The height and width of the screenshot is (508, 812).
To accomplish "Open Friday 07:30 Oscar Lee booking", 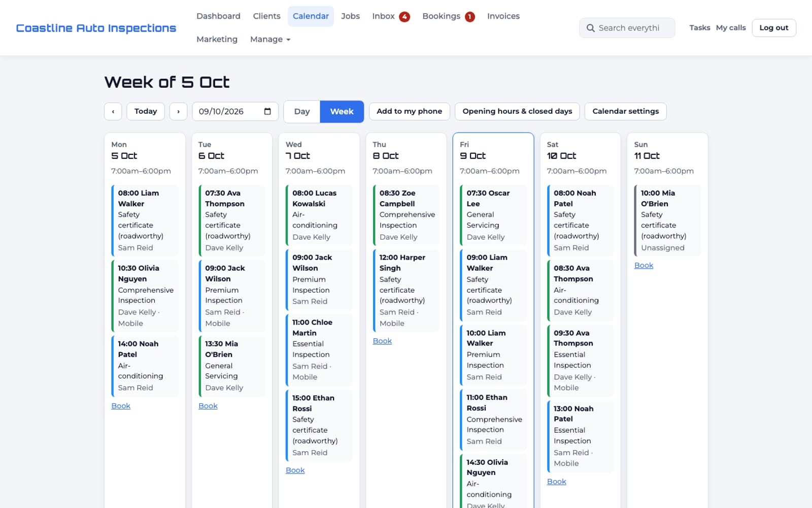I will tap(493, 215).
